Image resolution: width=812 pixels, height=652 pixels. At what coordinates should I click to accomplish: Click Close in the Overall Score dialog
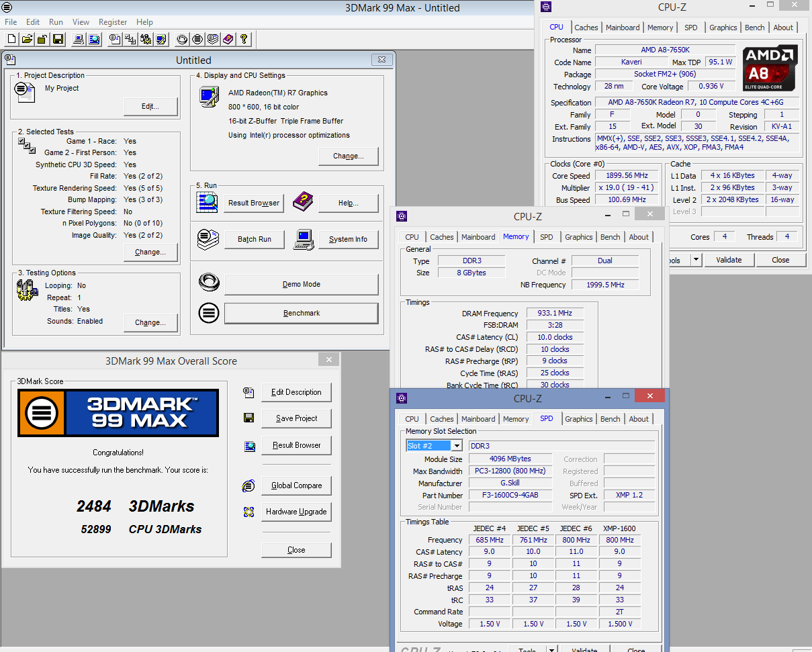pyautogui.click(x=296, y=550)
